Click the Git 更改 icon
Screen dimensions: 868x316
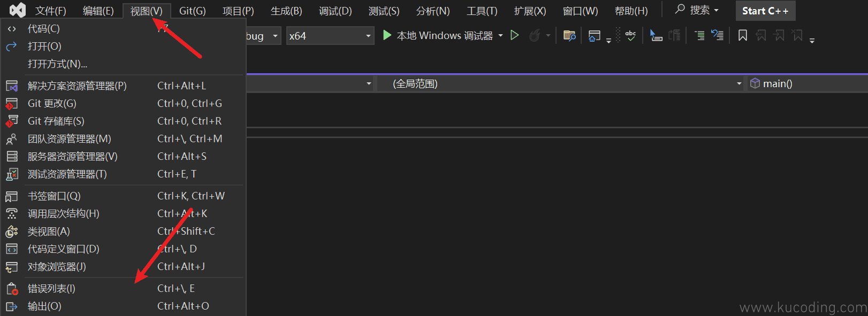[x=12, y=104]
